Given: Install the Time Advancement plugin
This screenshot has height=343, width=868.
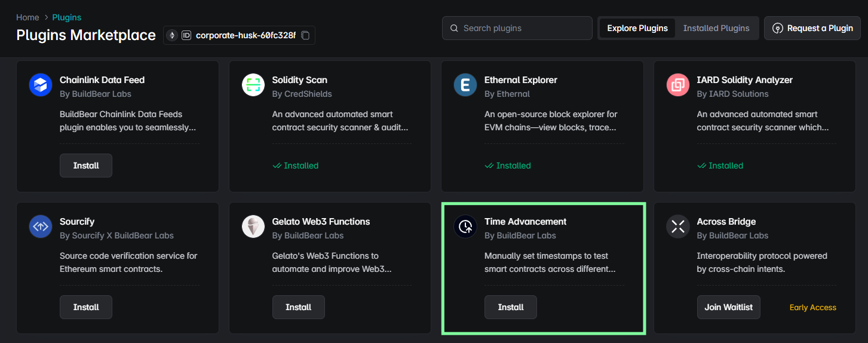Looking at the screenshot, I should point(511,307).
